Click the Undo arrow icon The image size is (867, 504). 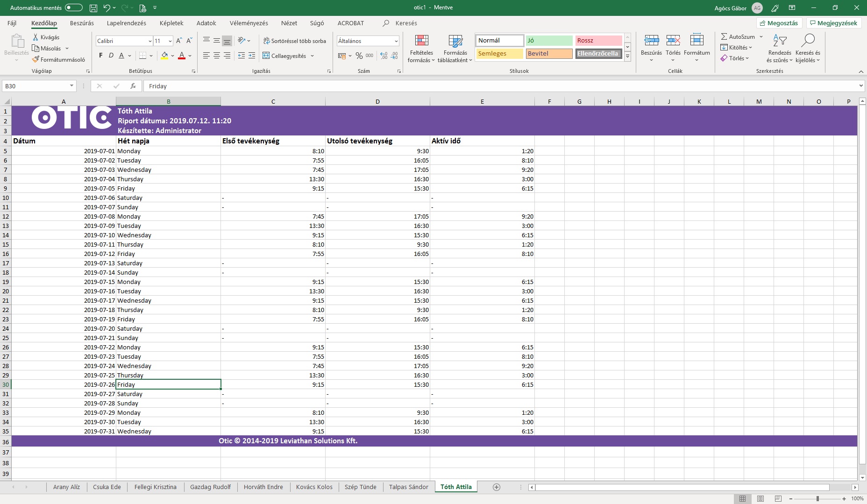point(107,8)
